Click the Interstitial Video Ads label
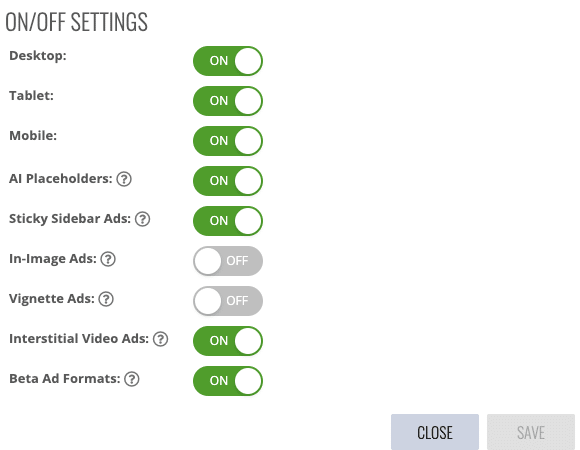Screen dimensions: 580x450 [79, 338]
